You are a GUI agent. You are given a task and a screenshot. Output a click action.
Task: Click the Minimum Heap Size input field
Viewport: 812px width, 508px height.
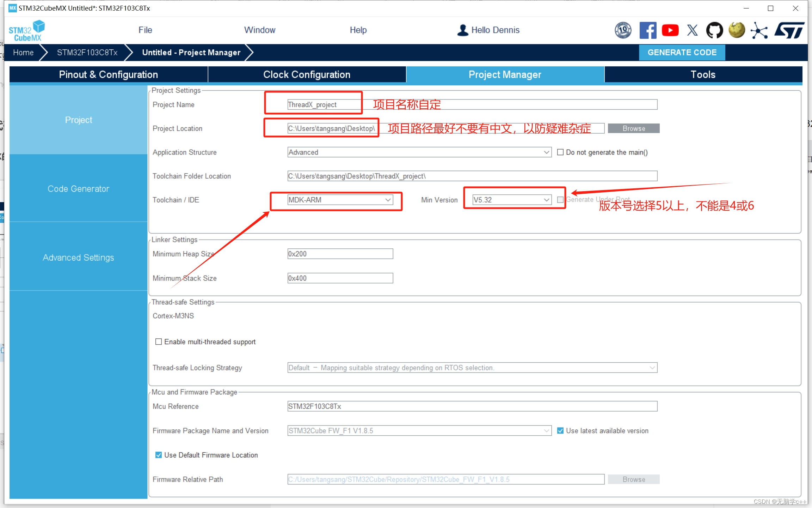(340, 254)
